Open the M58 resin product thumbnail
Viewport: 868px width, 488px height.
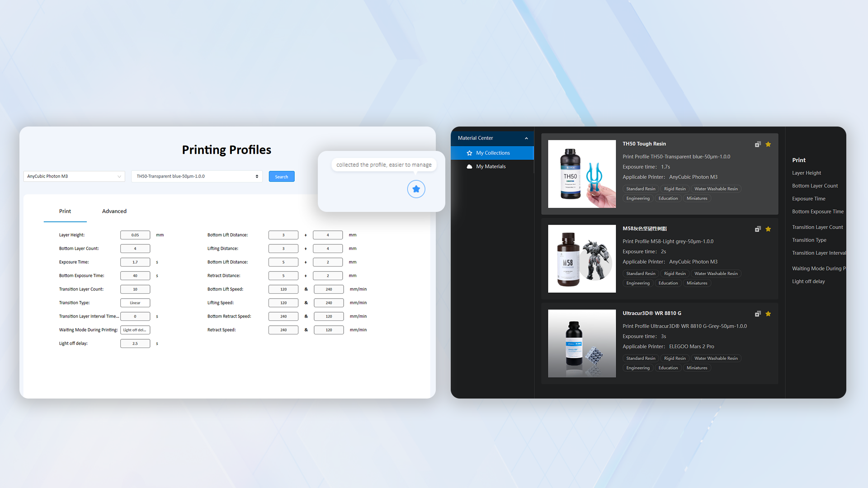pos(582,258)
